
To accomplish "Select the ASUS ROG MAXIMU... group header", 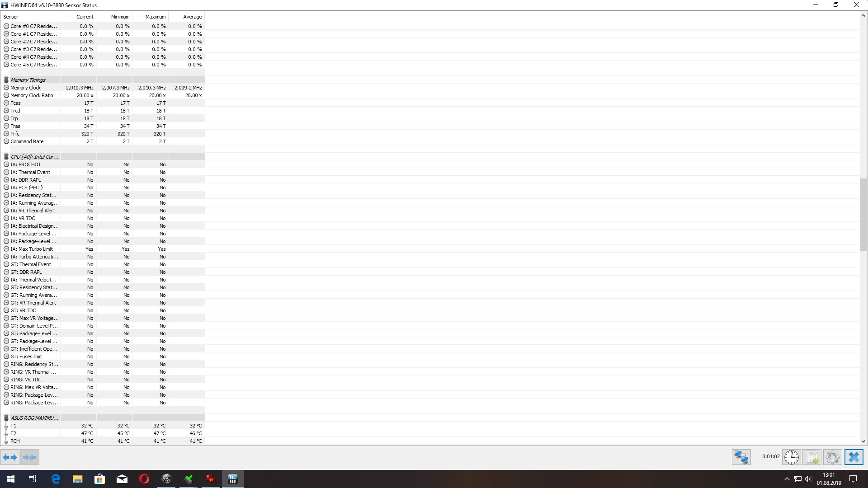I will click(103, 418).
